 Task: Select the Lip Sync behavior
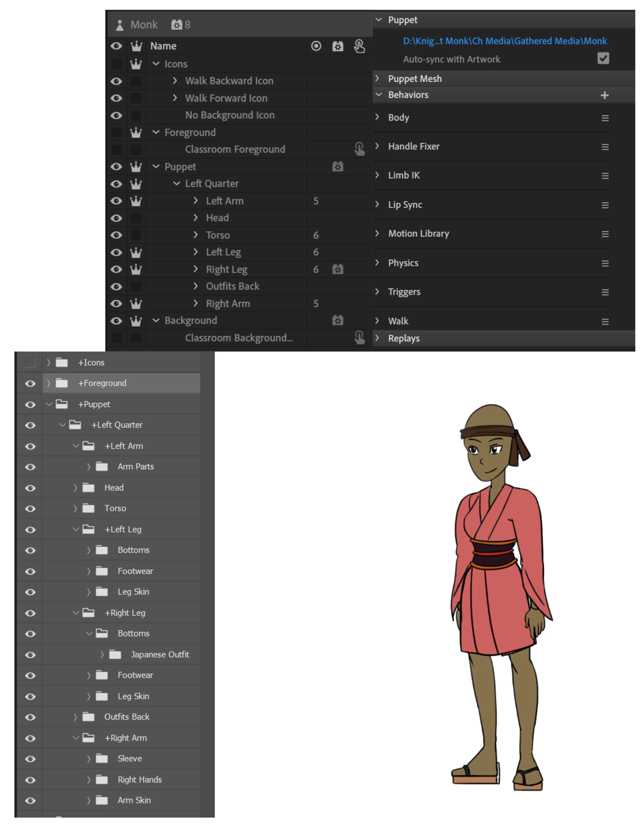click(x=405, y=205)
